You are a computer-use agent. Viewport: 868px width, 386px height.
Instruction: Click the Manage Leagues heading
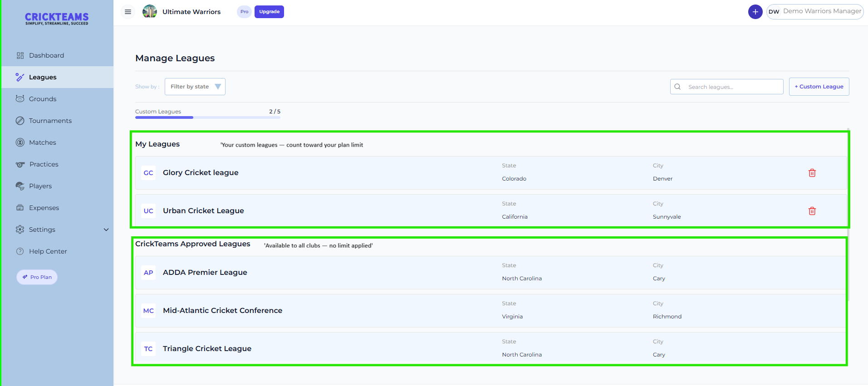[x=175, y=58]
